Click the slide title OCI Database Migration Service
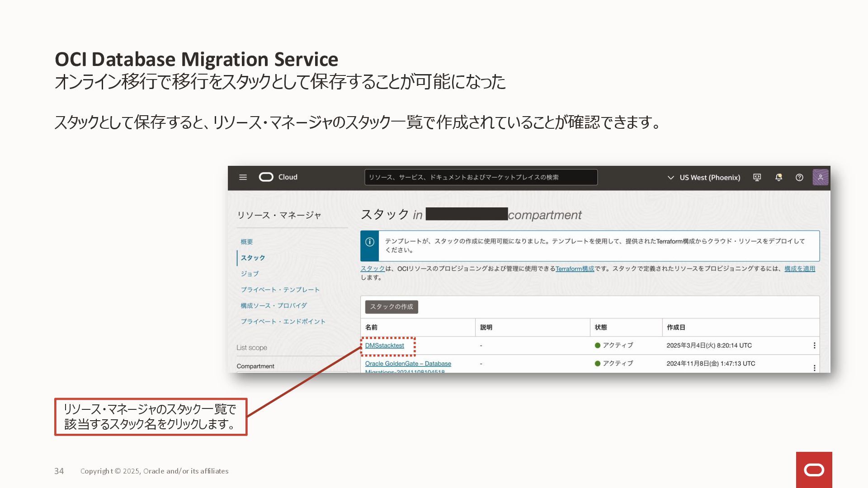The image size is (868, 488). 196,59
